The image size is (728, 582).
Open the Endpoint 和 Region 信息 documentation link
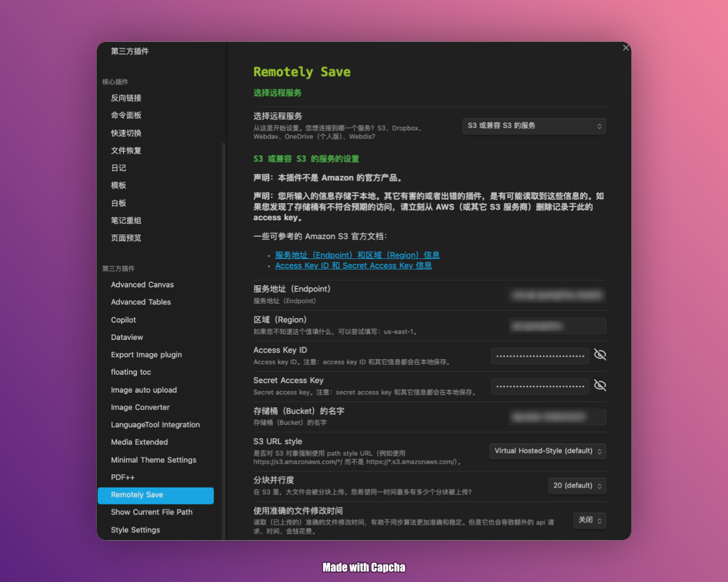click(357, 254)
